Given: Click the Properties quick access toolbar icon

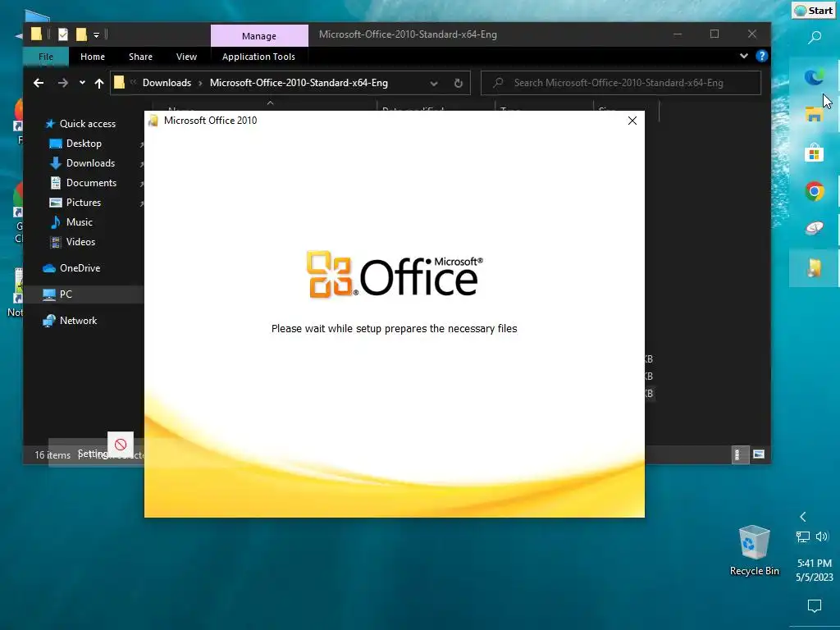Looking at the screenshot, I should click(63, 34).
